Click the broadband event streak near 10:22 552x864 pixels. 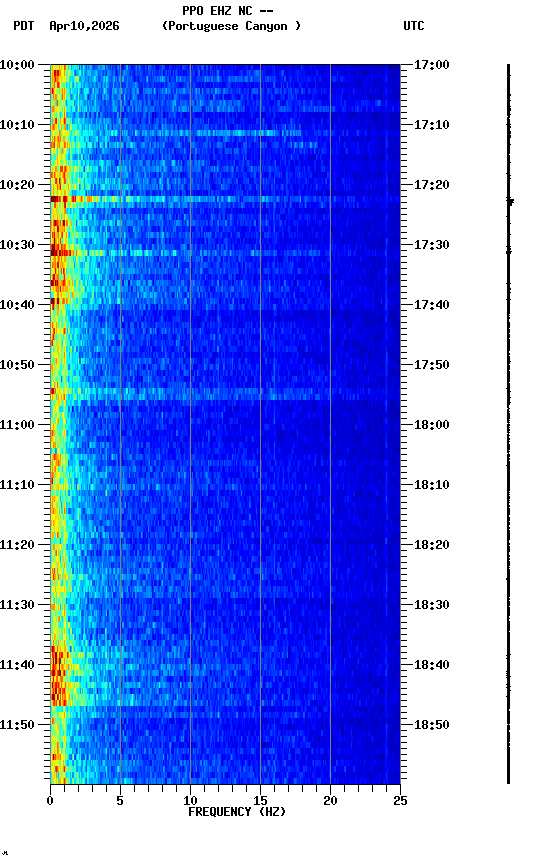[225, 199]
